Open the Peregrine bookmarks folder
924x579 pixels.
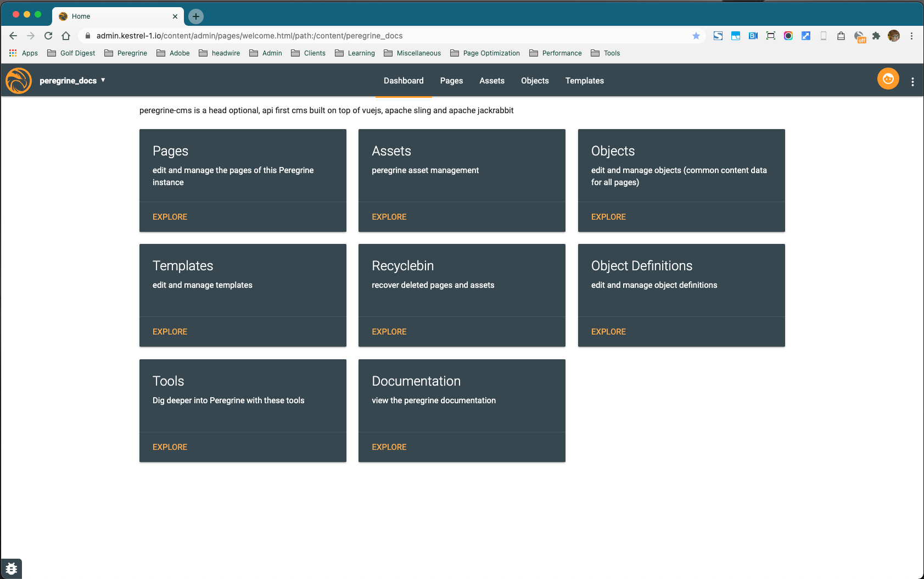click(x=126, y=53)
